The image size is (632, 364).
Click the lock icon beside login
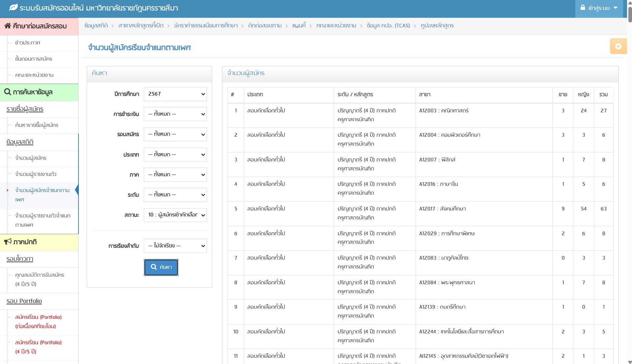[x=583, y=8]
